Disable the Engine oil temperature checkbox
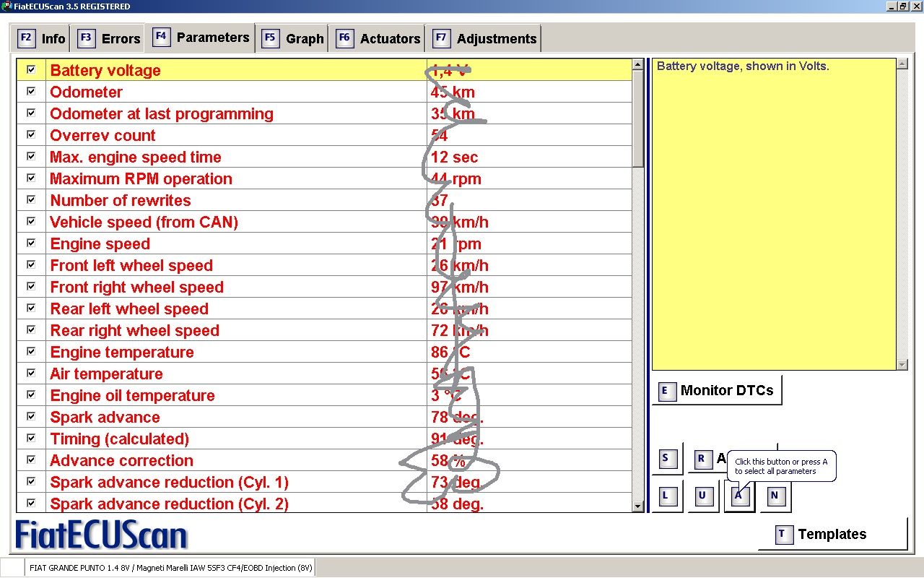The height and width of the screenshot is (578, 924). click(31, 395)
